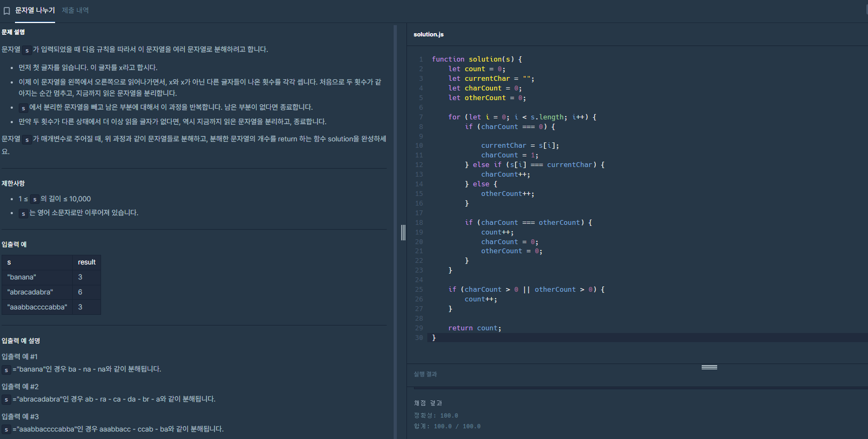Click the 'return count;' line
Image resolution: width=868 pixels, height=439 pixels.
coord(475,328)
